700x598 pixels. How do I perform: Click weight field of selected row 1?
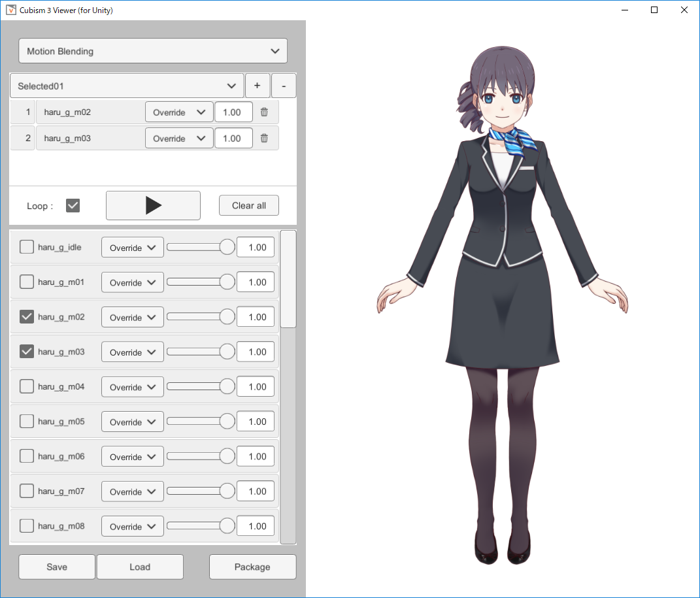tap(233, 112)
